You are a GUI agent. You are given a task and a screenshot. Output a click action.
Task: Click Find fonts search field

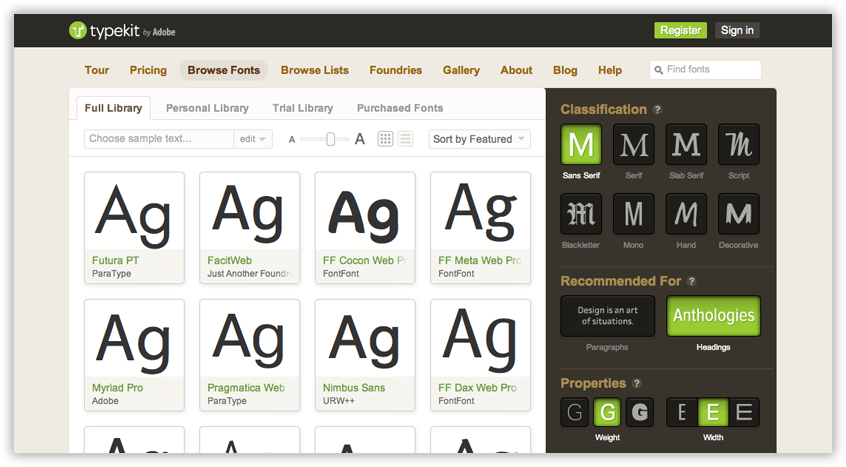(x=706, y=70)
